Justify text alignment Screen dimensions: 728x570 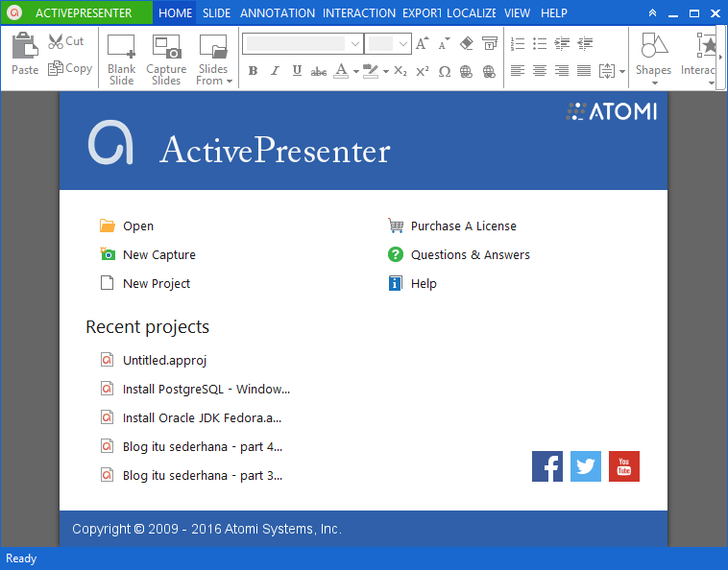click(x=584, y=70)
